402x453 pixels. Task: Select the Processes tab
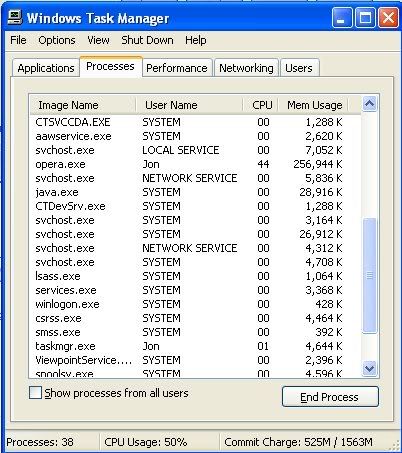110,66
